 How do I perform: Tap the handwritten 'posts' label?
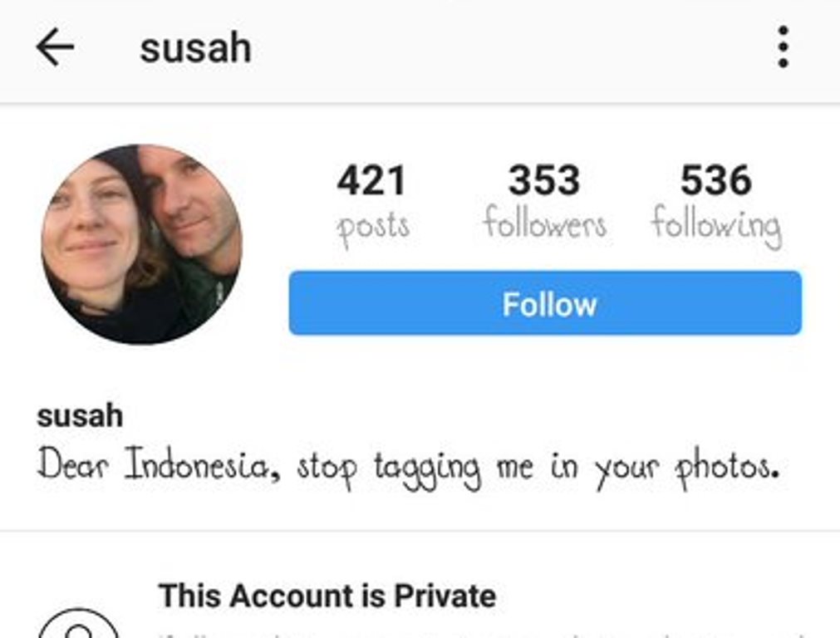click(373, 227)
